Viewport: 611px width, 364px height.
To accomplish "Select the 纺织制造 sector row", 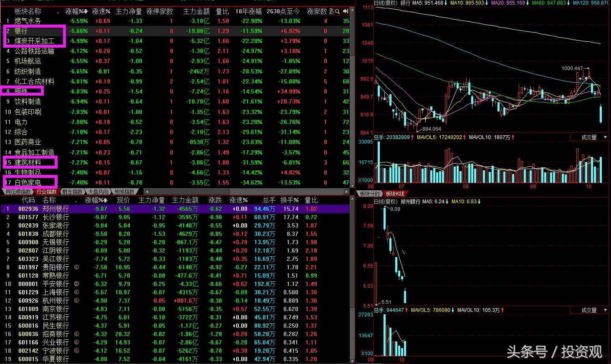I will [x=175, y=71].
